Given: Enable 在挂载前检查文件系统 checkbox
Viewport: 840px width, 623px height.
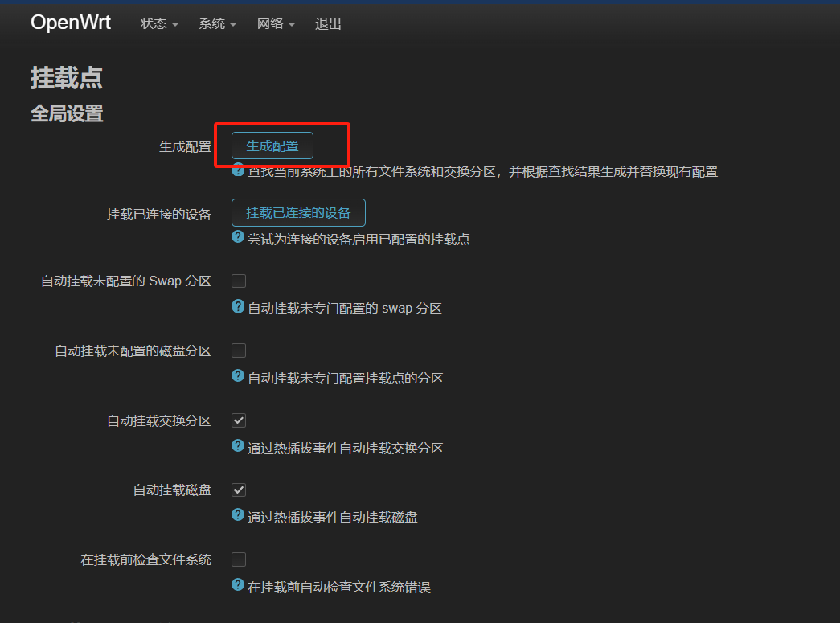Looking at the screenshot, I should (x=239, y=559).
